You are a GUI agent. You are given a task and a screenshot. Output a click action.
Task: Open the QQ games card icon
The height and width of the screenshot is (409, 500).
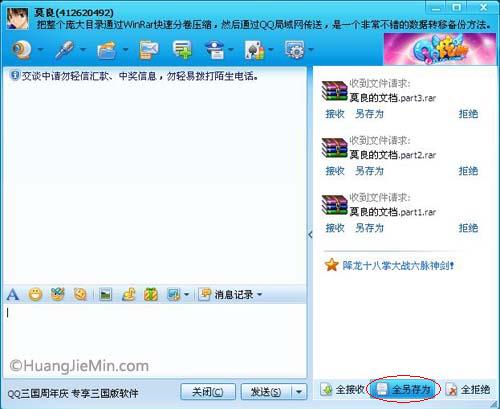click(255, 50)
